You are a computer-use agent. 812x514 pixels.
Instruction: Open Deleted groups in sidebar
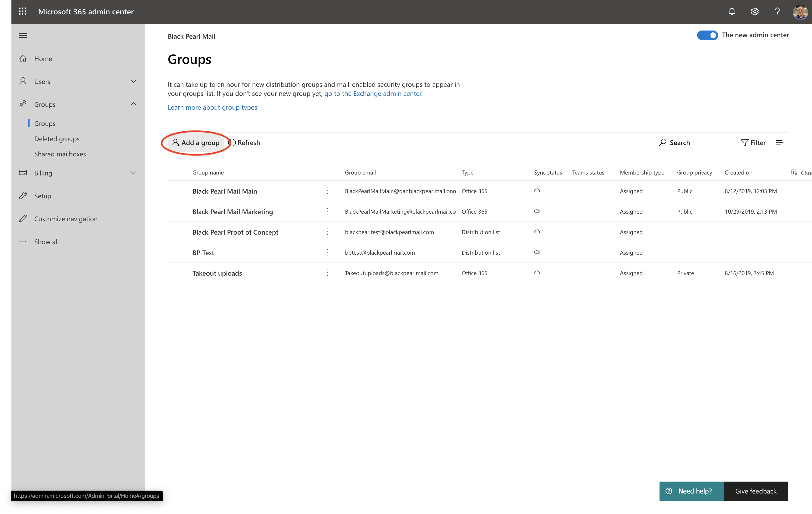coord(57,139)
